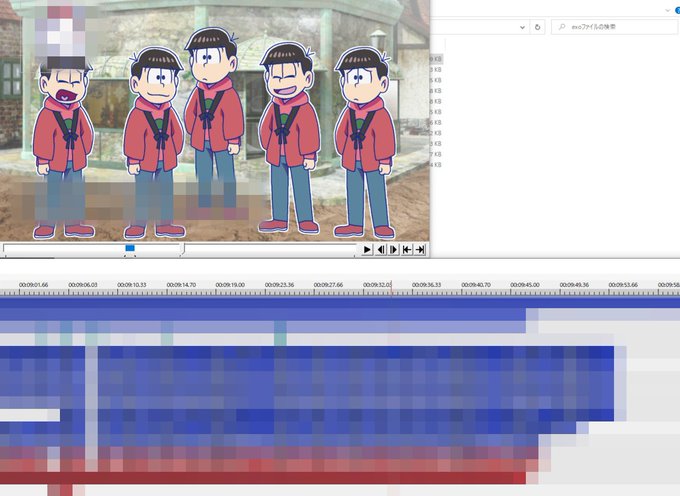Click ruler at 00:09:53.66
This screenshot has height=496, width=680.
click(623, 285)
